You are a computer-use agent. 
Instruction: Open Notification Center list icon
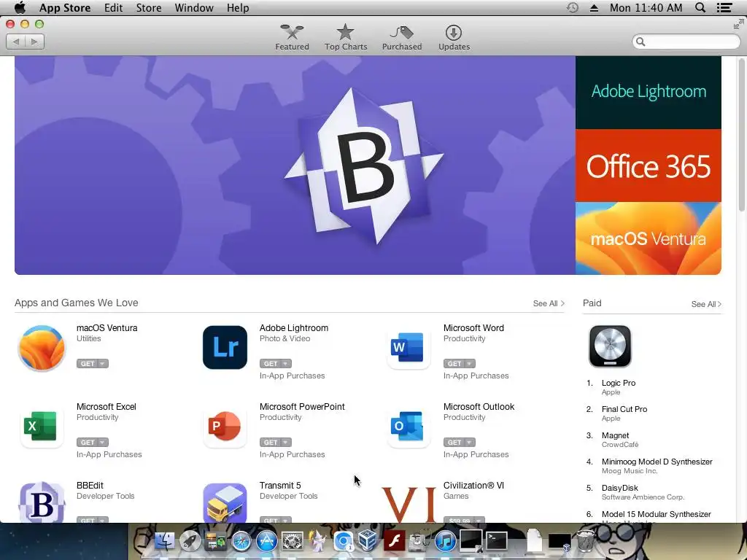[x=724, y=7]
